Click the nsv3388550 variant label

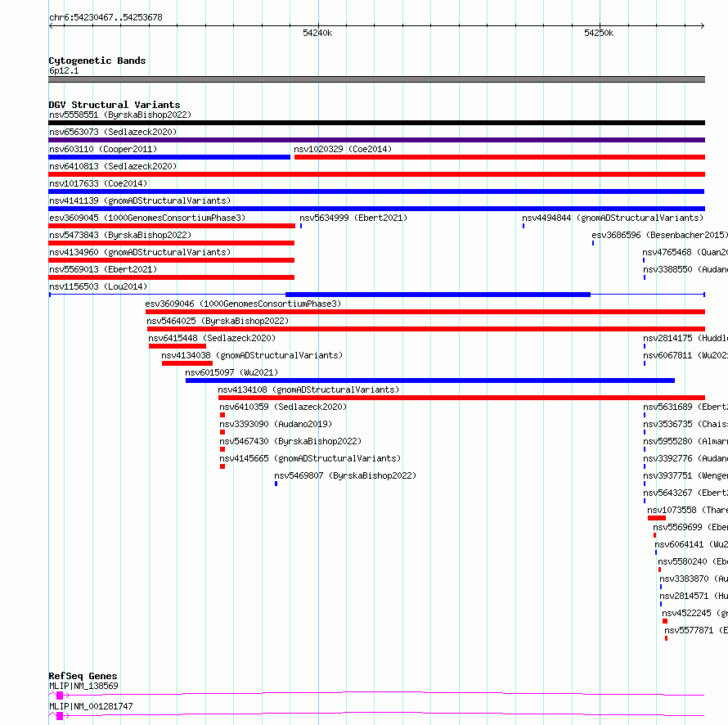(x=685, y=269)
